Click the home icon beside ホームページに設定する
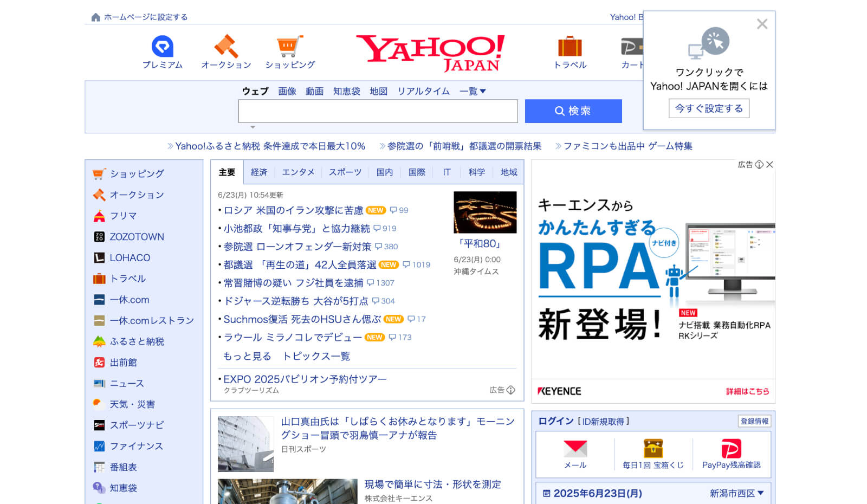Viewport: 867px width, 504px height. coord(95,17)
